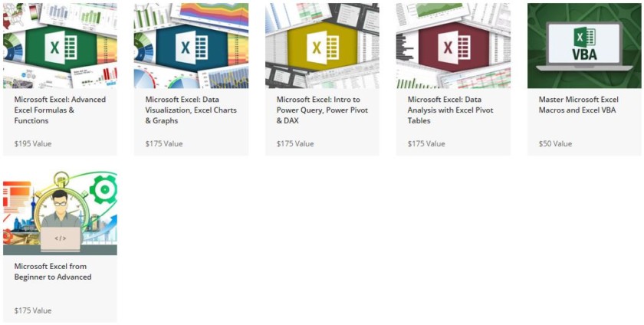
Task: Click $175 Value label under Data Visualization course
Action: point(164,143)
